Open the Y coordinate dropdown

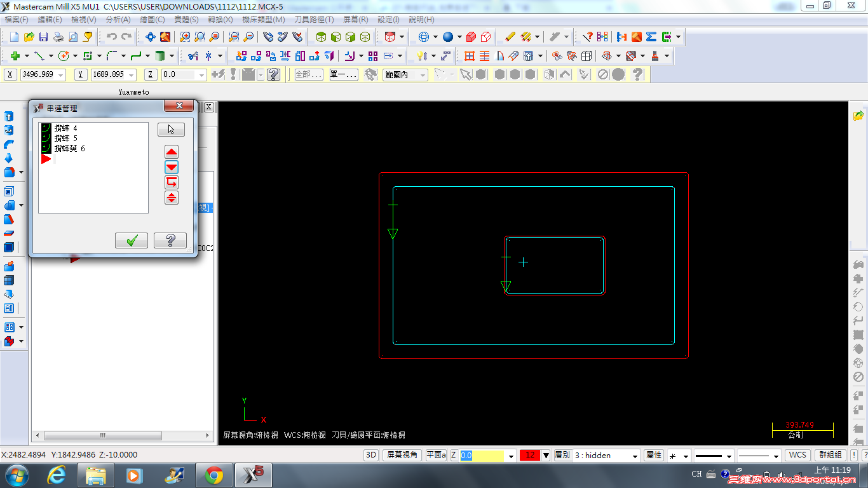pos(132,75)
